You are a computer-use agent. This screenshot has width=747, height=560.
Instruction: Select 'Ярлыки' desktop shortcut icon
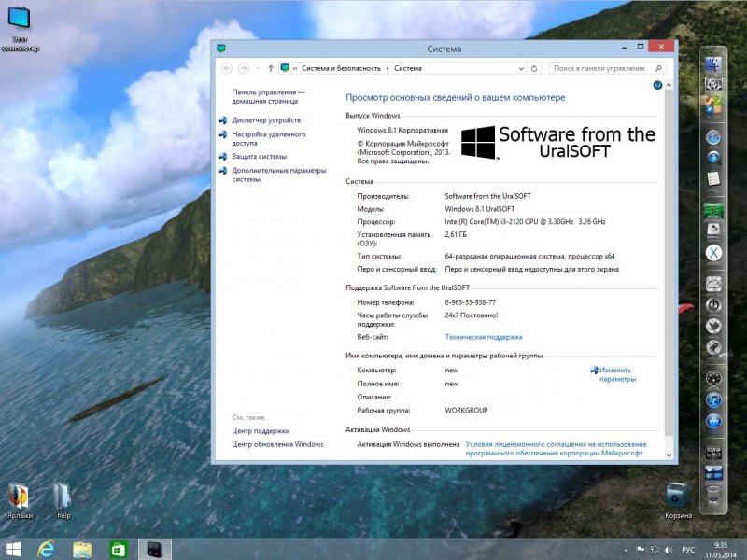20,501
